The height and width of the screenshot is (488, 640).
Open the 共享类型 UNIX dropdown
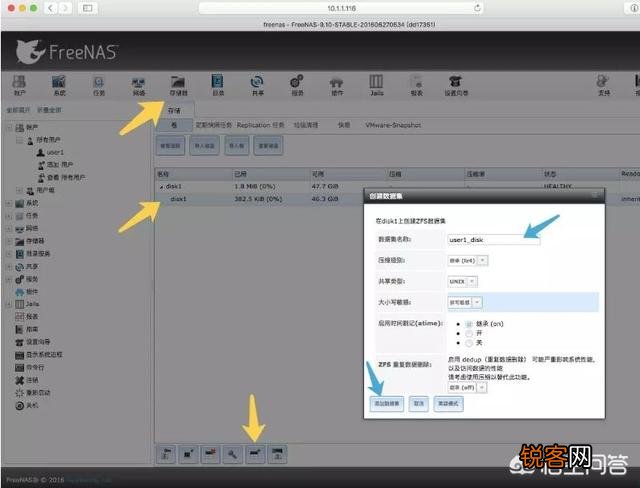tap(462, 282)
